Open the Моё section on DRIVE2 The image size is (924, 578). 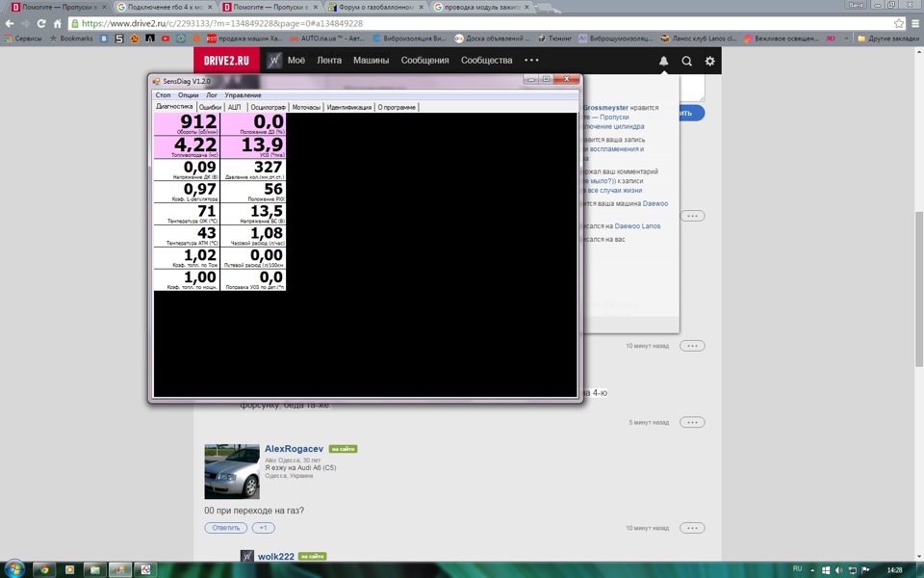[x=296, y=60]
